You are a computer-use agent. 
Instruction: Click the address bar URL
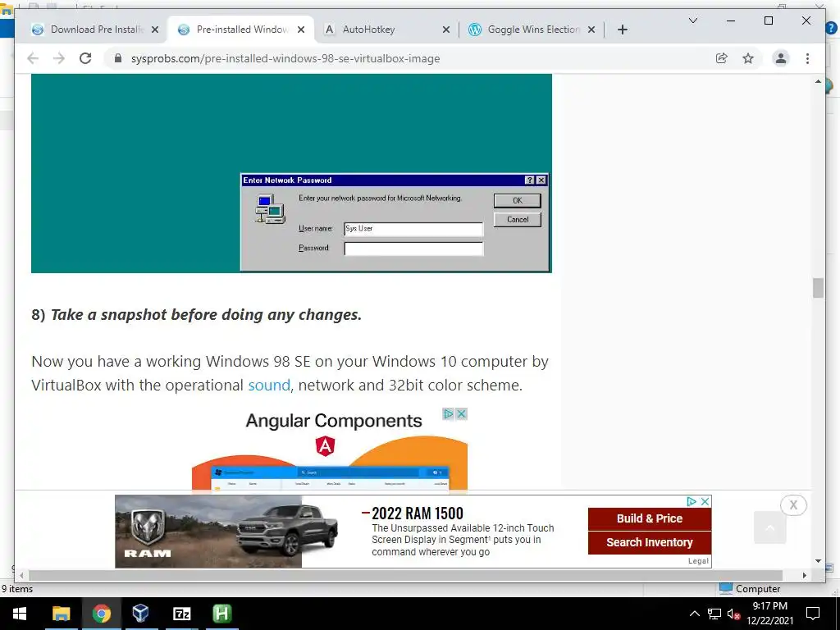point(285,58)
